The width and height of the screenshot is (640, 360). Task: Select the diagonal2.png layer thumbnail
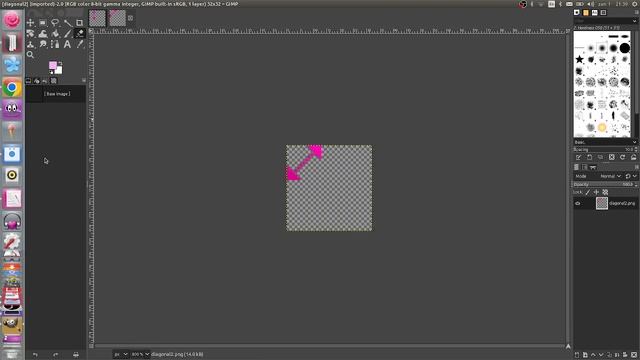(602, 203)
